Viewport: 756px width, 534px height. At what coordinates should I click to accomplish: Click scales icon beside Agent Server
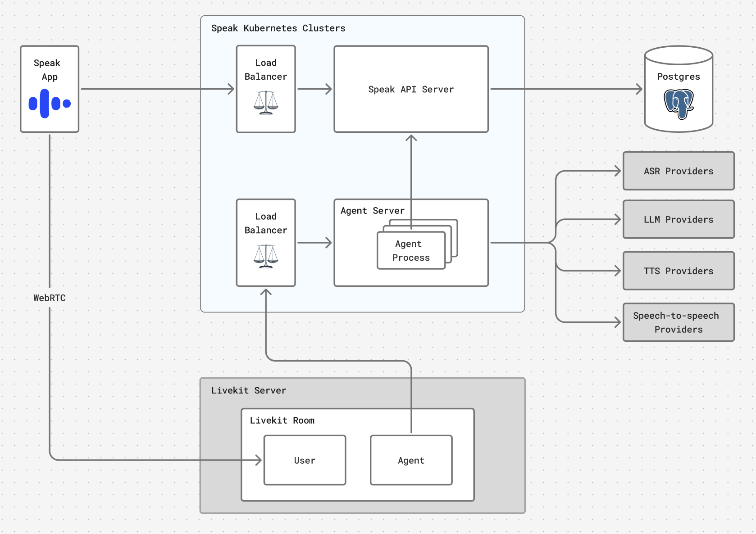click(266, 256)
